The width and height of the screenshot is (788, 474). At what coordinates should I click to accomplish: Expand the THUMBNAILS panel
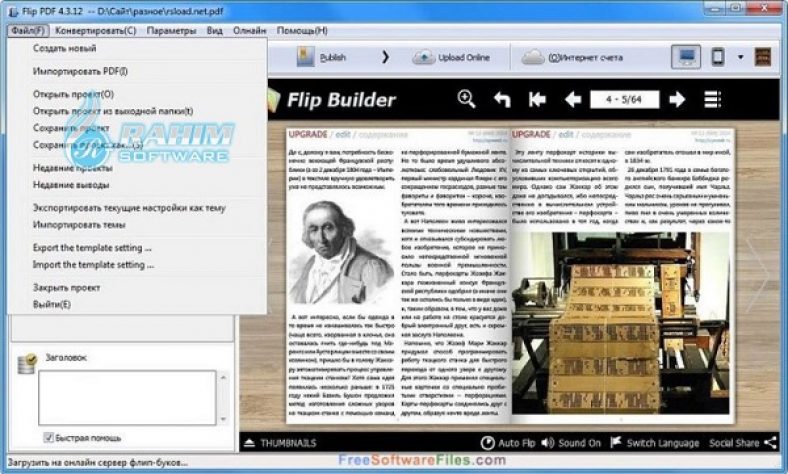point(280,443)
